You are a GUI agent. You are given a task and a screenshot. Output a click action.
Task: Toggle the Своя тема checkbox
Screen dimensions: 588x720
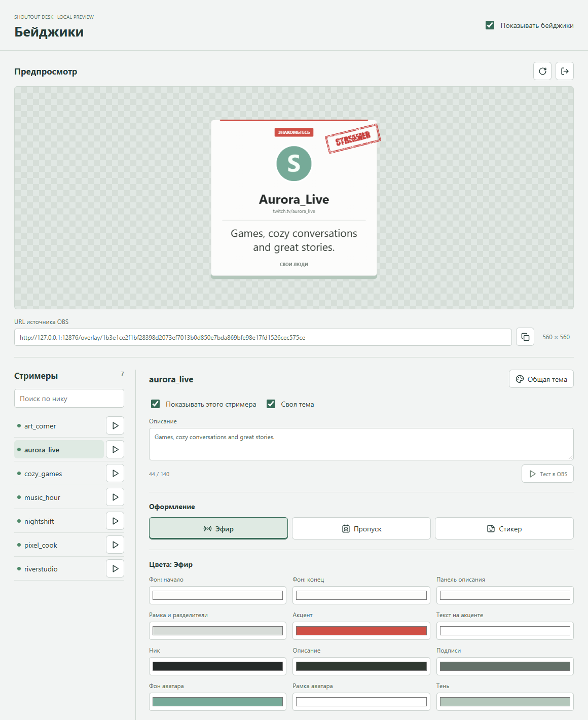pyautogui.click(x=271, y=404)
